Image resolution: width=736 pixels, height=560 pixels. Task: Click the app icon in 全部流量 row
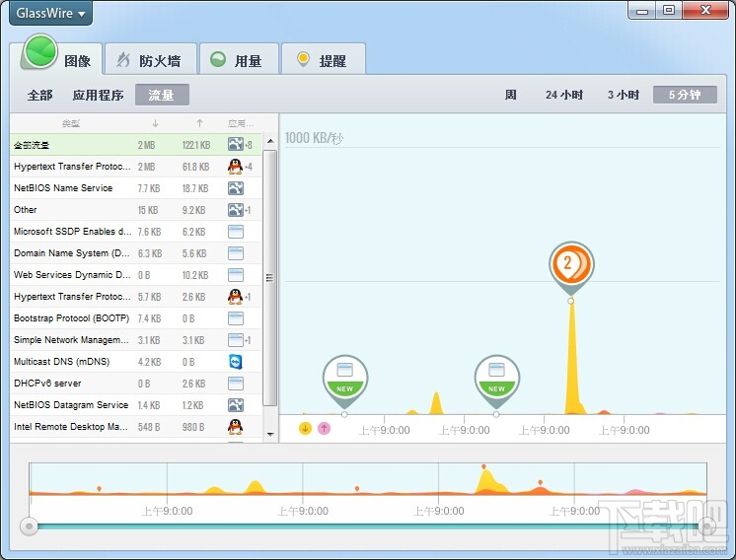click(236, 145)
